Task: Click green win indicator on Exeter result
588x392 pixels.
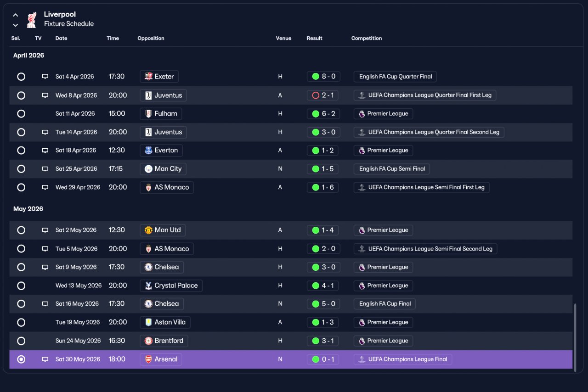Action: tap(316, 77)
